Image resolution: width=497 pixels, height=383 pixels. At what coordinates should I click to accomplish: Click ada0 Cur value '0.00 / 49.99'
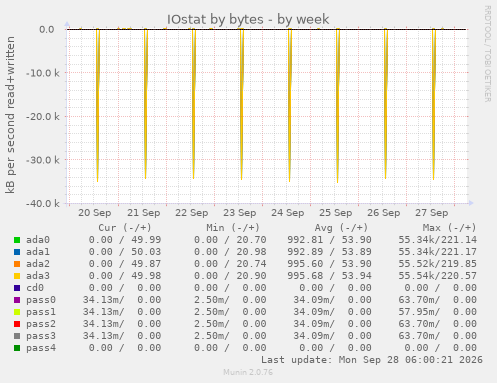tap(125, 240)
